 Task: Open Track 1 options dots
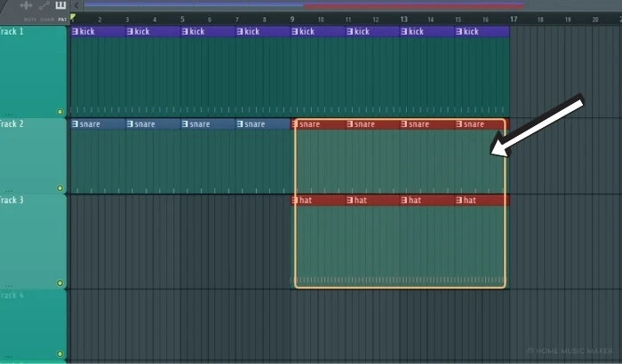pos(8,115)
